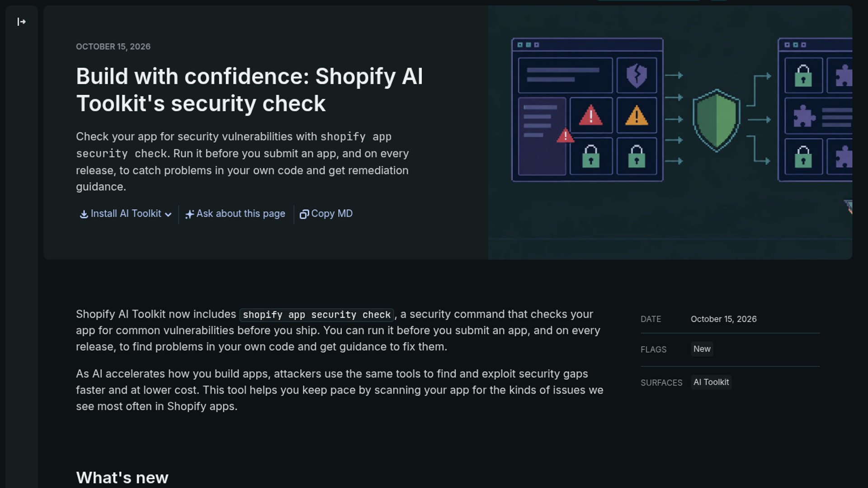
Task: Click the chevron next to Install AI Toolkit
Action: click(168, 215)
